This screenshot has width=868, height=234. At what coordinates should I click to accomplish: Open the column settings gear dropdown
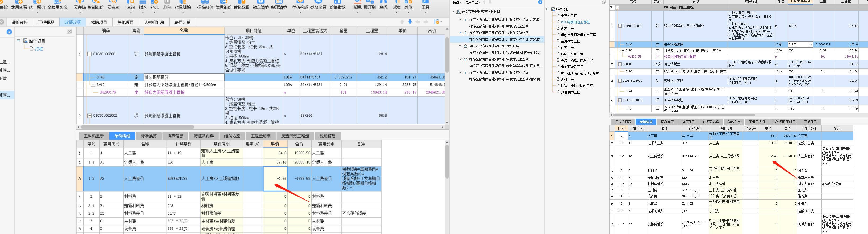pos(438,22)
